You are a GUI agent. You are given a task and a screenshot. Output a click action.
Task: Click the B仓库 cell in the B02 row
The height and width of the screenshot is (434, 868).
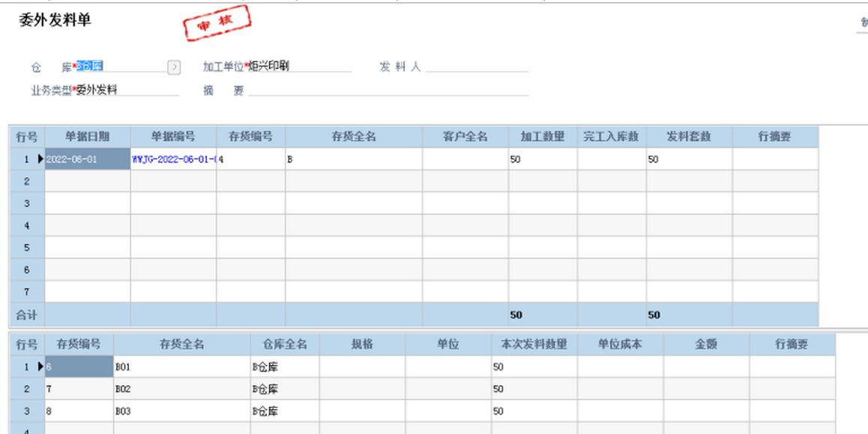[284, 389]
